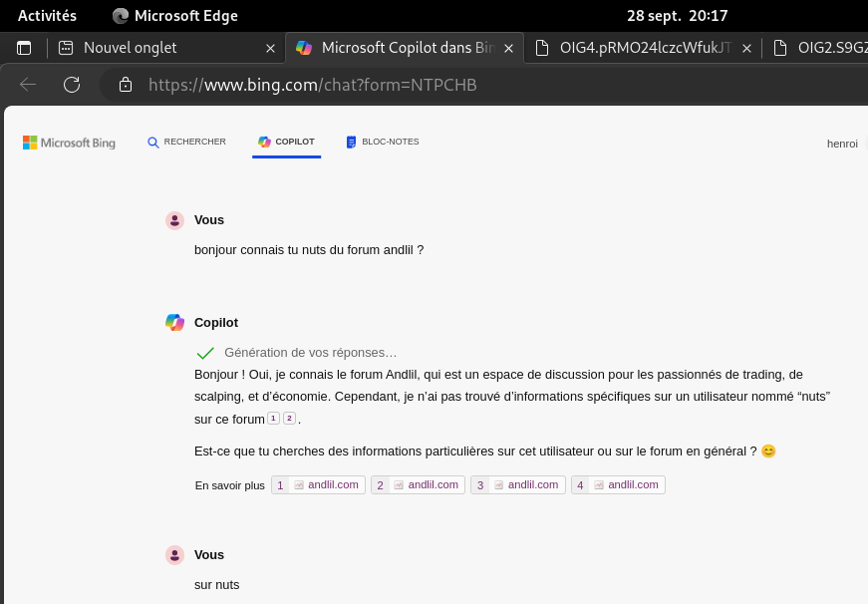Close the OIG4 image tab
The image size is (868, 604).
pos(747,48)
